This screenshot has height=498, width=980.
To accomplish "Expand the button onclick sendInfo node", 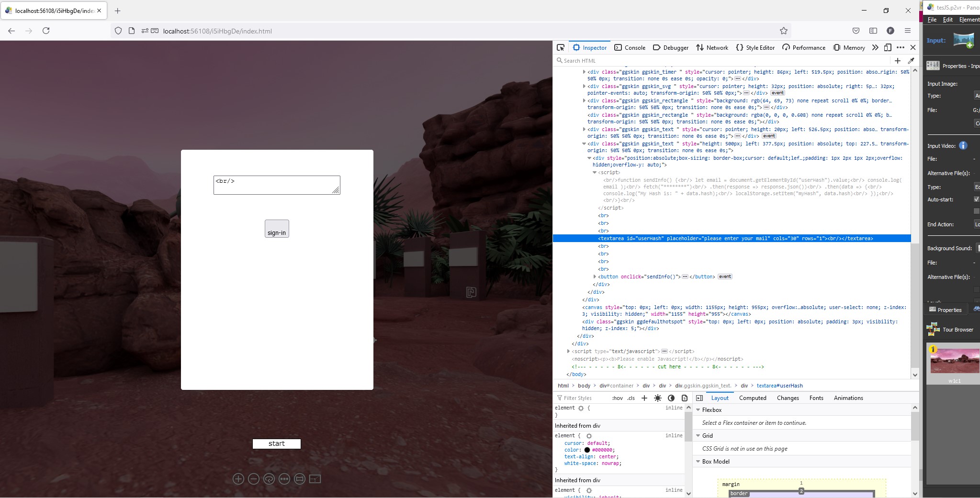I will [595, 277].
